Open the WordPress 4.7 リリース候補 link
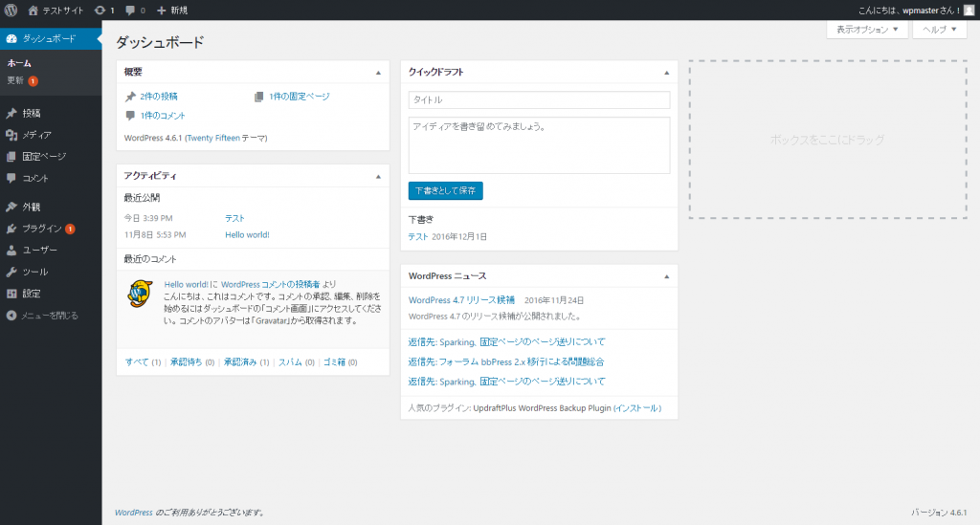980x525 pixels. click(461, 299)
